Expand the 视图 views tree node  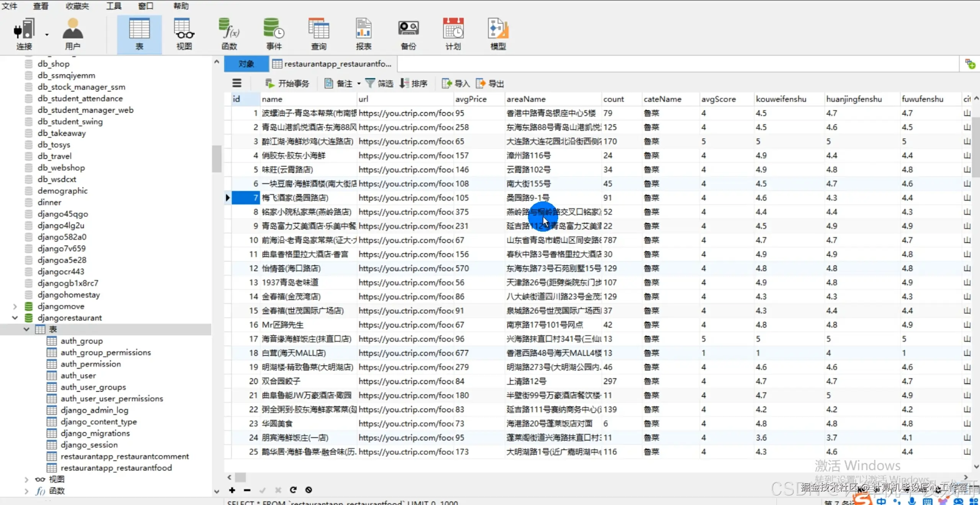click(x=26, y=479)
